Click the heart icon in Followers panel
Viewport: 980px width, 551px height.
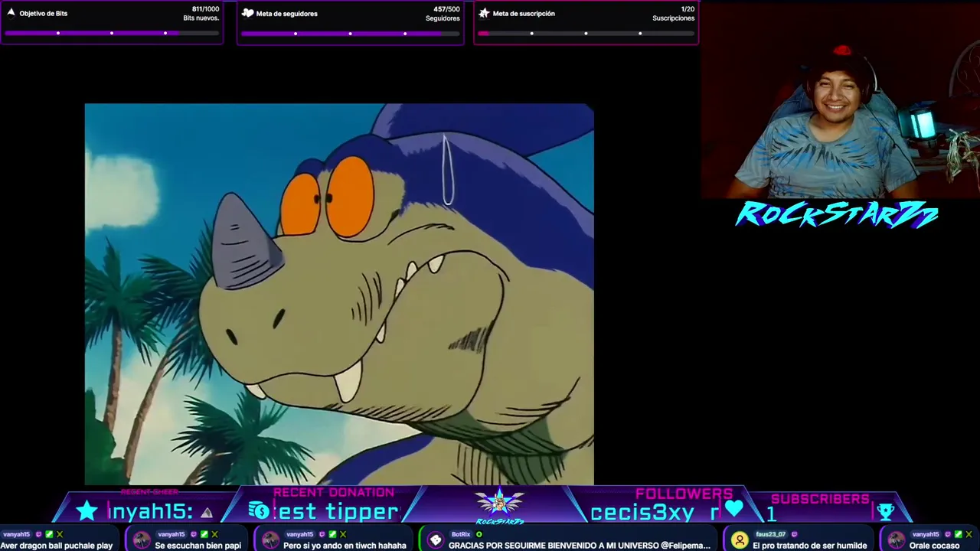(734, 509)
